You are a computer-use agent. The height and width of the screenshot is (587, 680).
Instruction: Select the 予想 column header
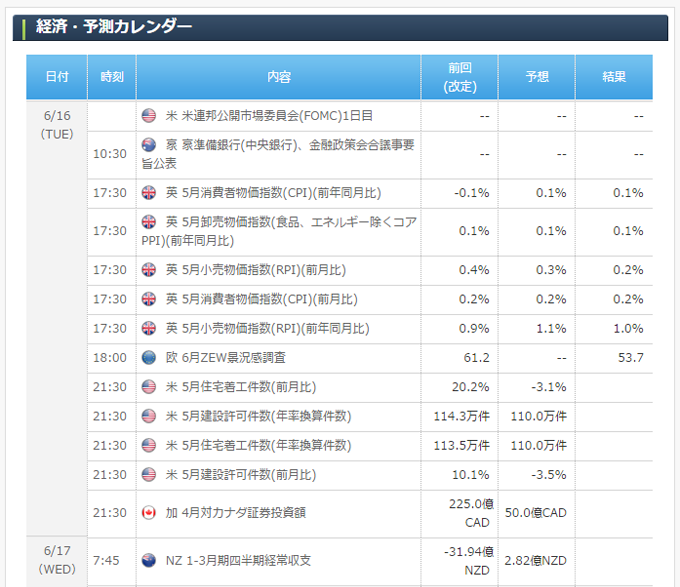pyautogui.click(x=537, y=77)
